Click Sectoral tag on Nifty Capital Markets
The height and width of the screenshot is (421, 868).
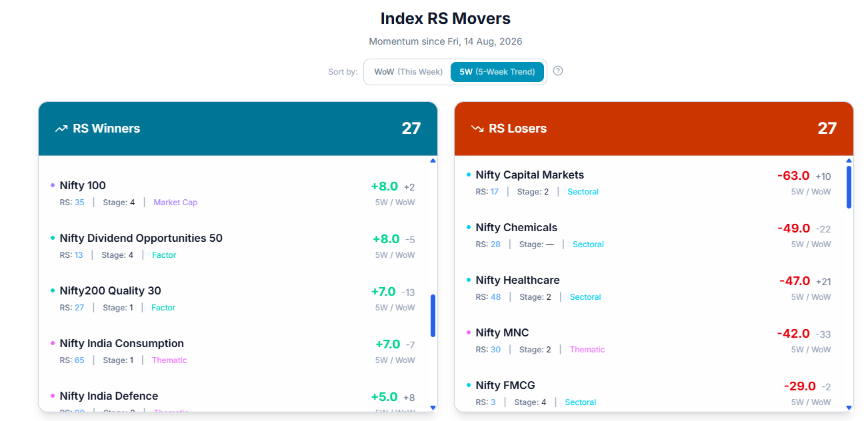tap(583, 192)
